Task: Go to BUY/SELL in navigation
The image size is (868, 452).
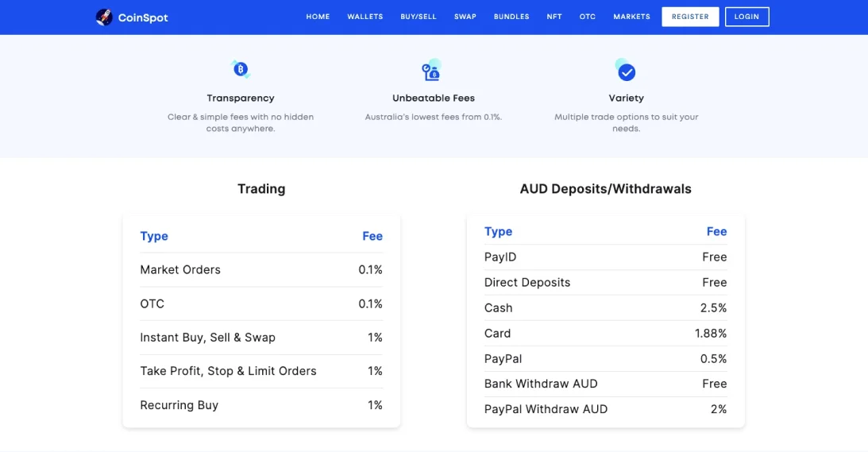Action: [419, 17]
